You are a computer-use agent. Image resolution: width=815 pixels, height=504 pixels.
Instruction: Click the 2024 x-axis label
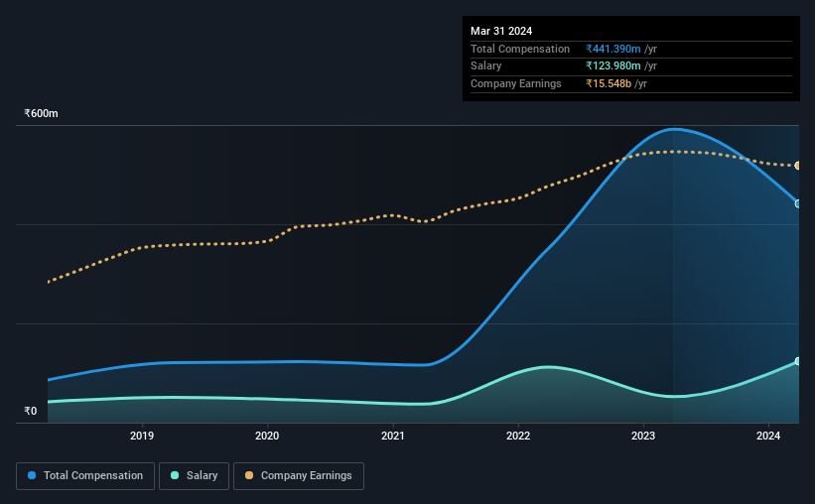[x=768, y=436]
